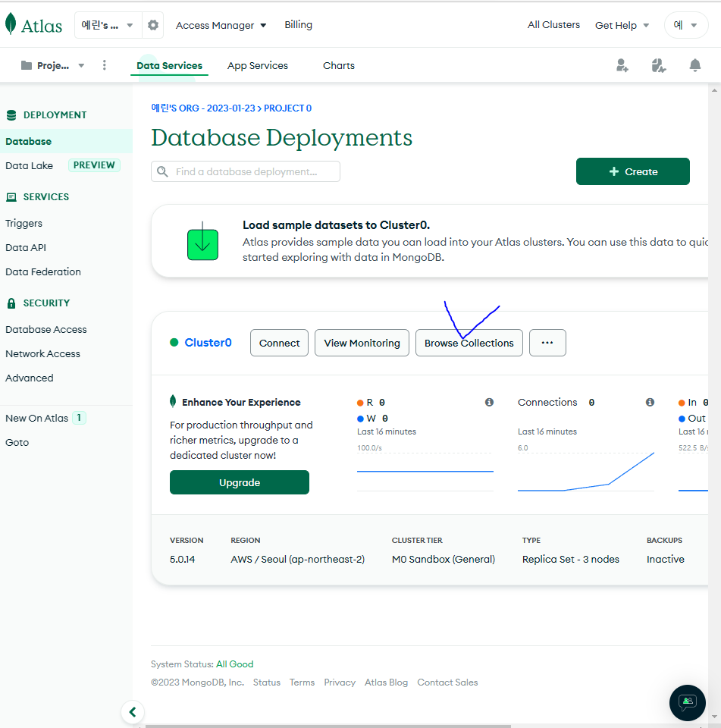Viewport: 721px width, 728px height.
Task: Click leaf icon beside Enhance Your Experience
Action: pyautogui.click(x=173, y=401)
